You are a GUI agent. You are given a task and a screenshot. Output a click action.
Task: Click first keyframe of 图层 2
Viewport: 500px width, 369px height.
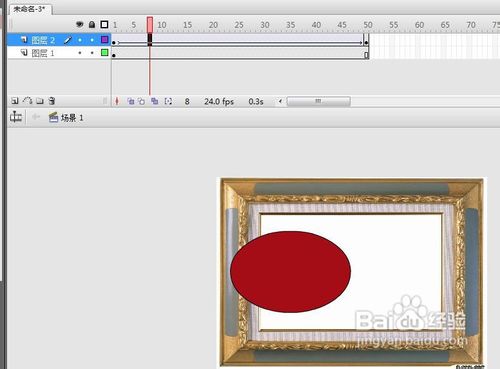coord(114,43)
